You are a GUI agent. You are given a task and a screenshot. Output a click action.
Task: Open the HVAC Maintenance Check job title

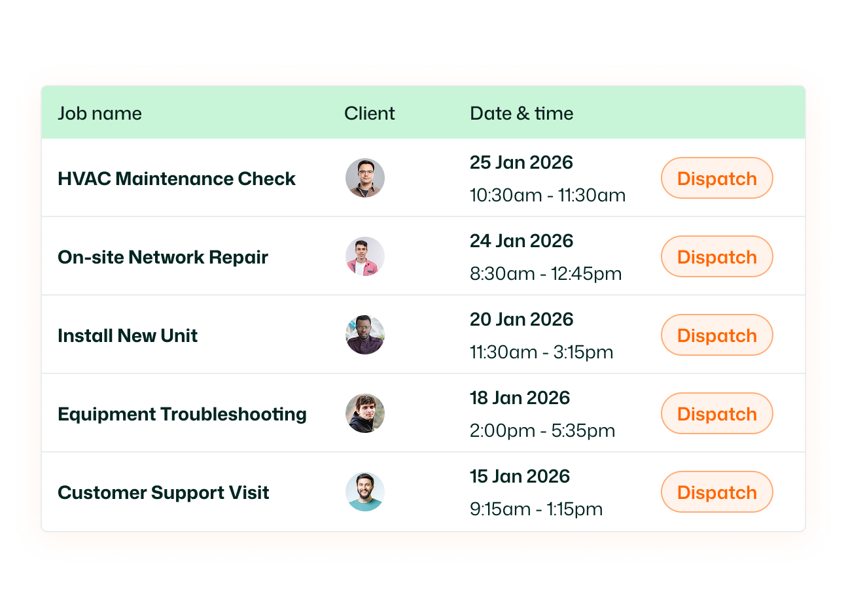pyautogui.click(x=177, y=179)
